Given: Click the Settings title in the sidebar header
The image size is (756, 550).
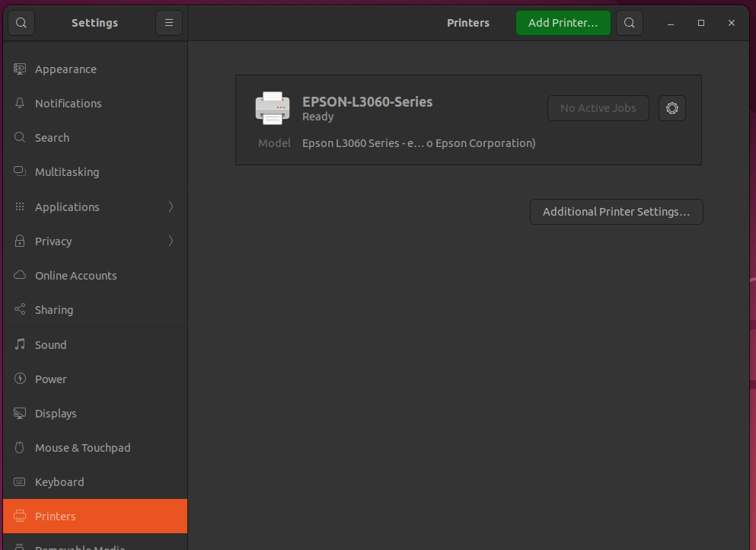Looking at the screenshot, I should coord(94,23).
